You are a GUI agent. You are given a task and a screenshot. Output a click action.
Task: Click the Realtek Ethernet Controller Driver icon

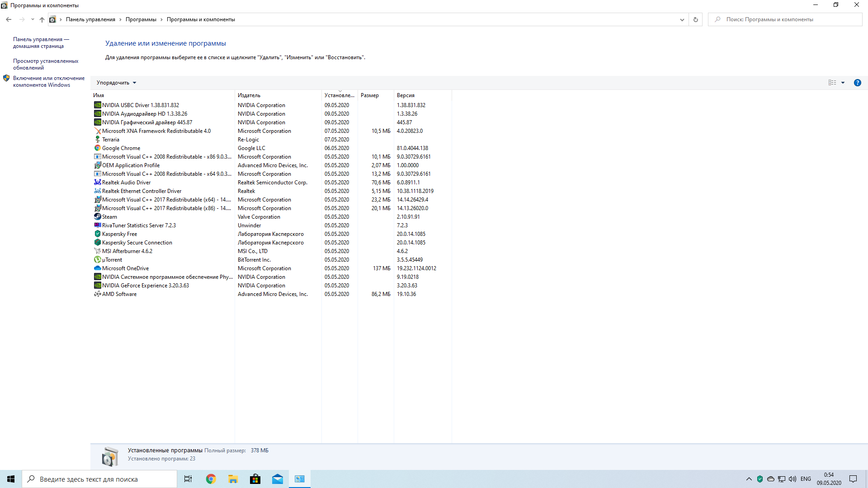(x=97, y=191)
